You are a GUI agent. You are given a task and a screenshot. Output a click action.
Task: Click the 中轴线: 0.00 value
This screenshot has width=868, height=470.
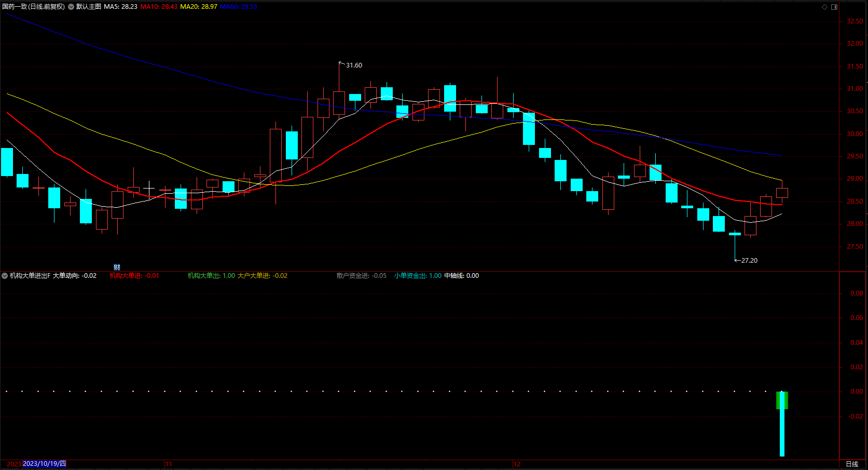point(462,276)
